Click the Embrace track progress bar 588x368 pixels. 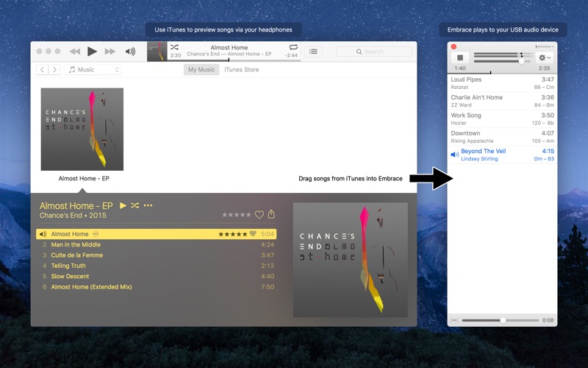pyautogui.click(x=502, y=72)
